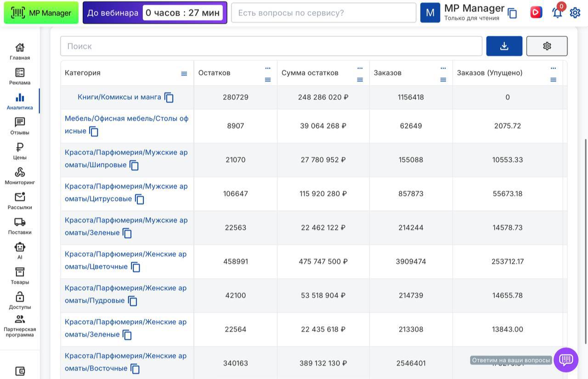
Task: Open the Сумма остатков column options dots
Action: (360, 68)
